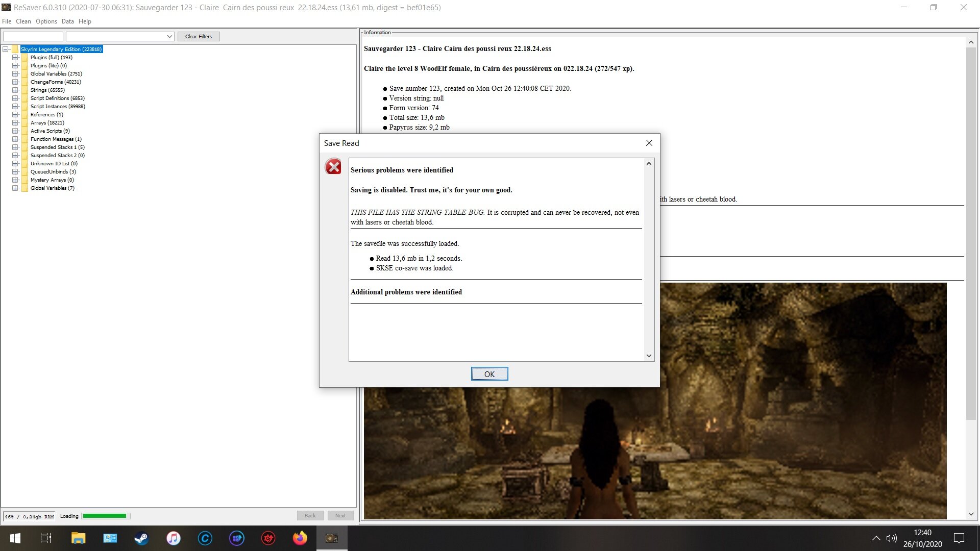Viewport: 980px width, 551px height.
Task: Show hidden system tray icons
Action: click(x=876, y=538)
